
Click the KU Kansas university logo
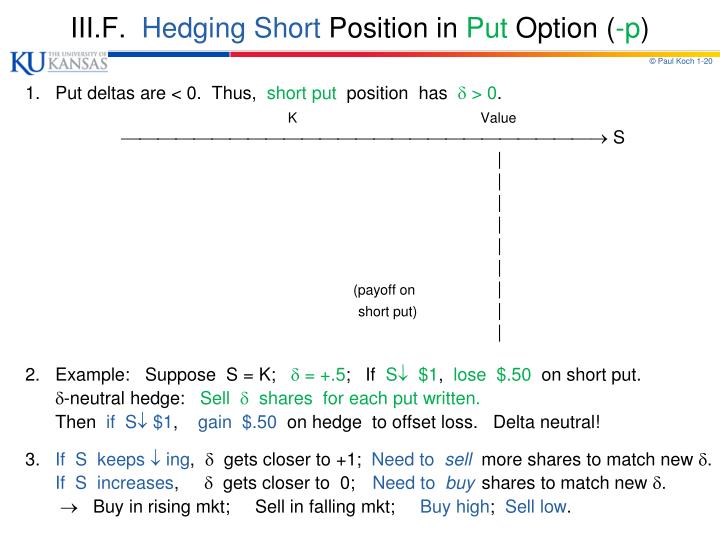pyautogui.click(x=59, y=62)
